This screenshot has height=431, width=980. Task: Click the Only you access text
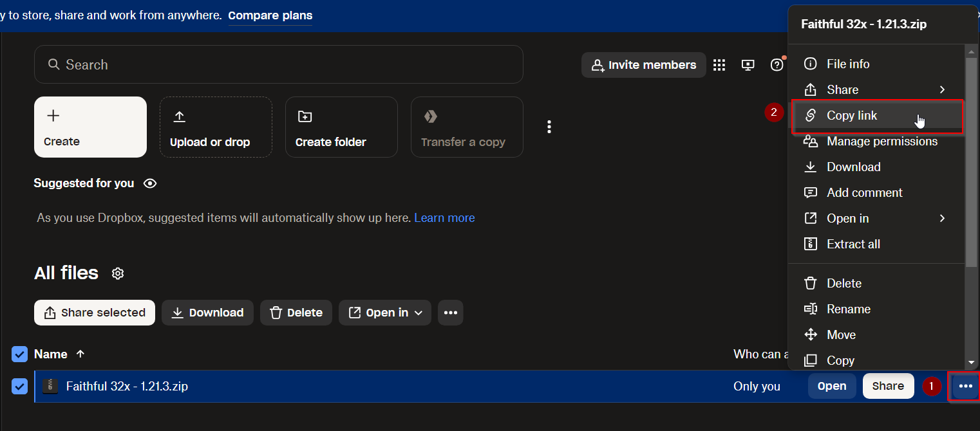pyautogui.click(x=757, y=386)
